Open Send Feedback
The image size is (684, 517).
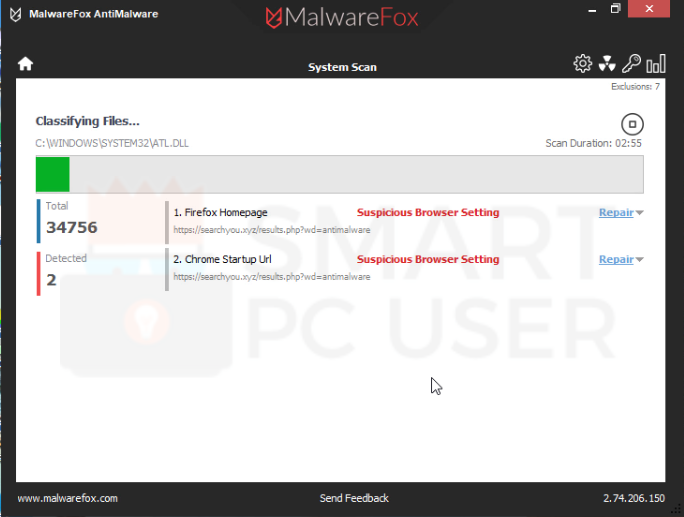coord(354,498)
